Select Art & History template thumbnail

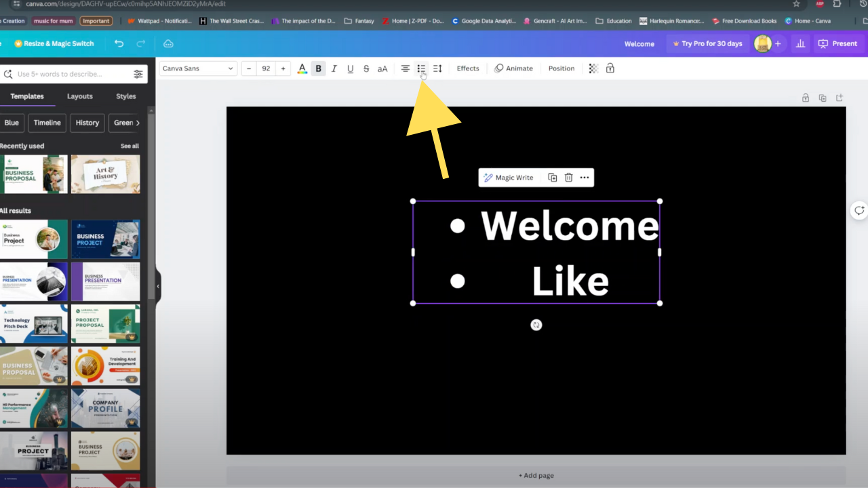(x=106, y=174)
